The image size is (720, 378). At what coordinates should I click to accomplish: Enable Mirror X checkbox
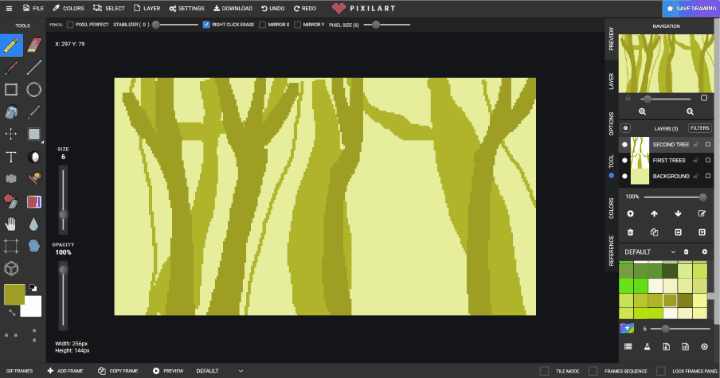[262, 24]
